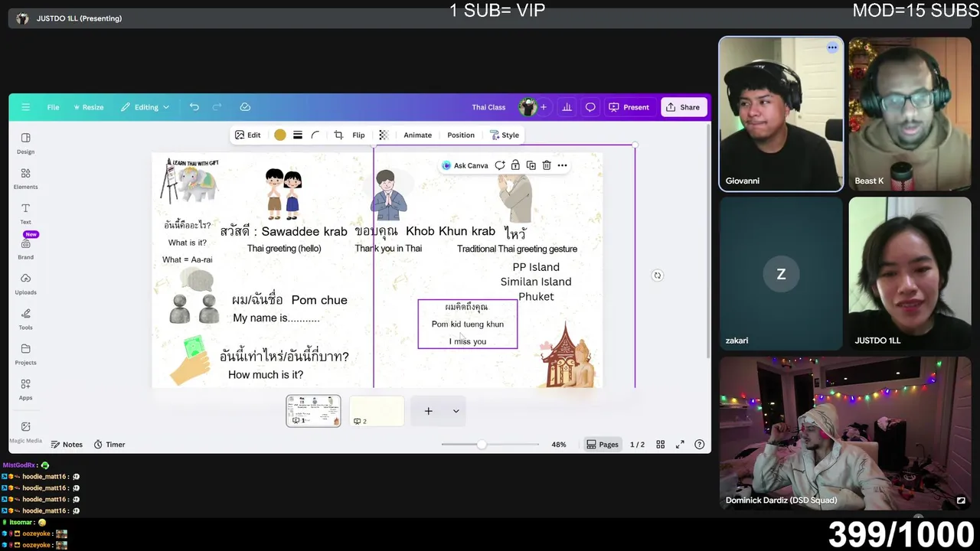Select page 1 thumbnail
This screenshot has height=551, width=980.
pos(313,411)
